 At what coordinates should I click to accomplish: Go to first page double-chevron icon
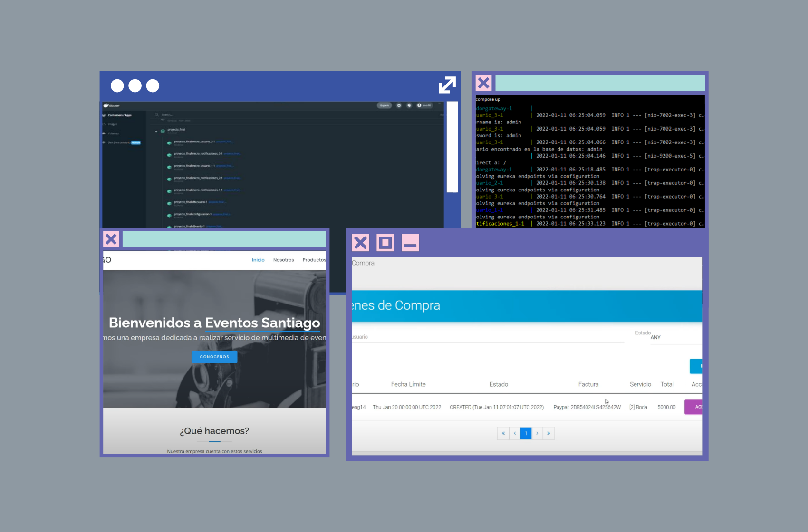pyautogui.click(x=503, y=433)
